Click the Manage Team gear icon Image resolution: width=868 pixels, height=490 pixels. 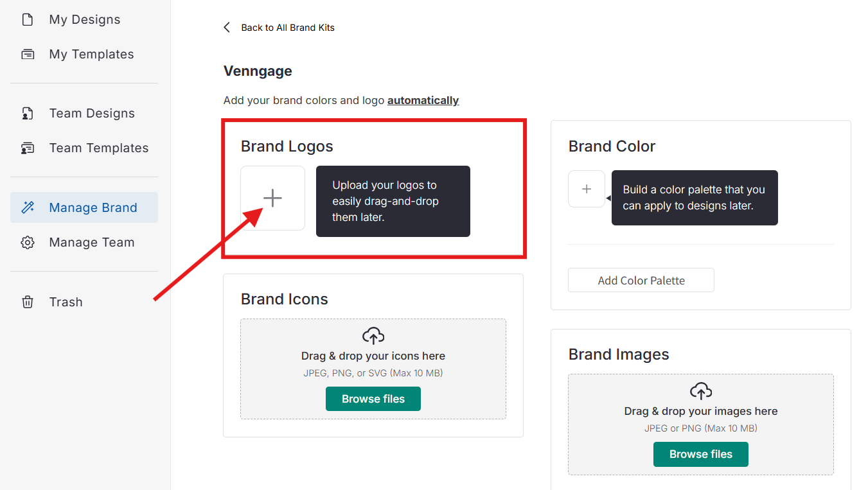[28, 243]
